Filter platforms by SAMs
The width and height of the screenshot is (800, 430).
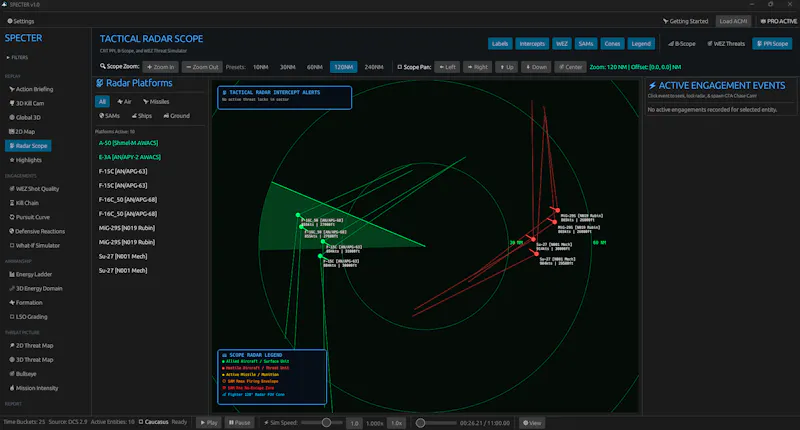point(109,116)
